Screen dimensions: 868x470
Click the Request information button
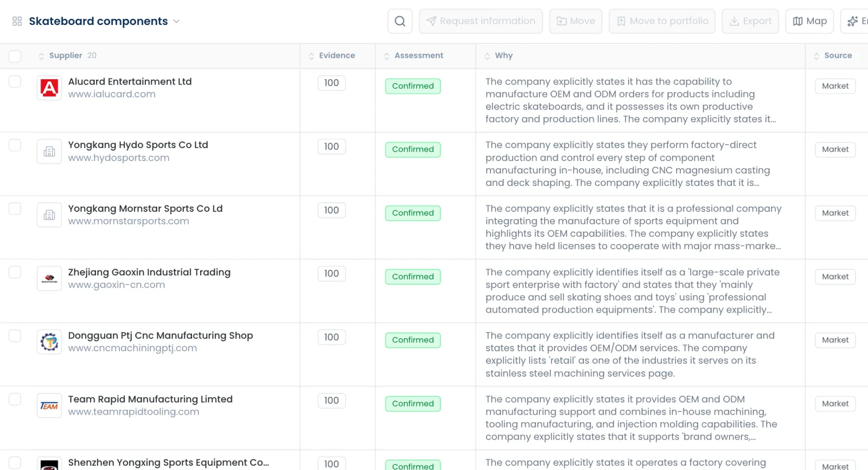(481, 21)
